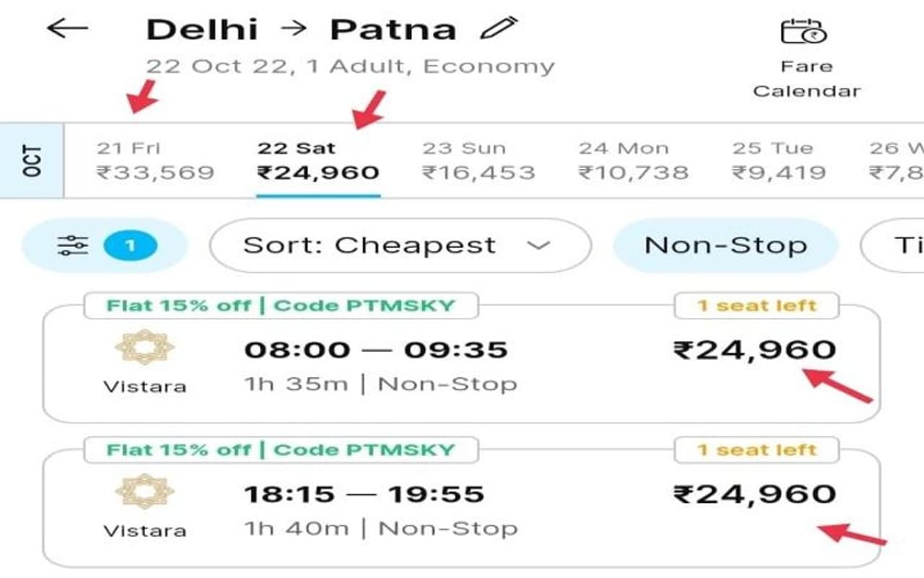The height and width of the screenshot is (578, 924).
Task: Select the partially visible 26 date tab
Action: point(897,161)
